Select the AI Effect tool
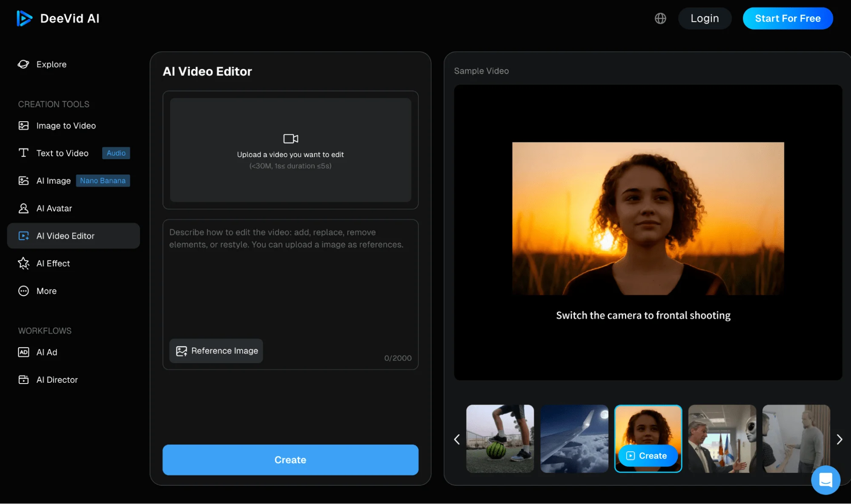 point(53,263)
